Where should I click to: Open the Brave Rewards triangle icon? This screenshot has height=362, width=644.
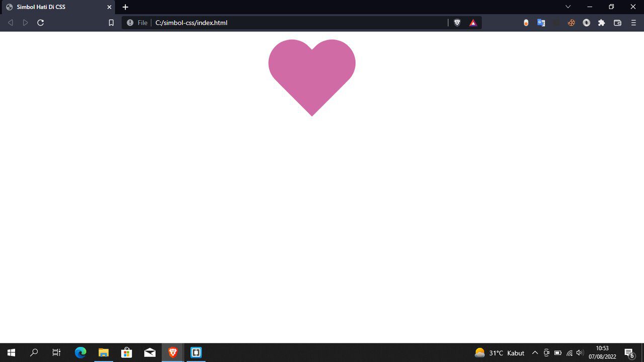point(473,23)
